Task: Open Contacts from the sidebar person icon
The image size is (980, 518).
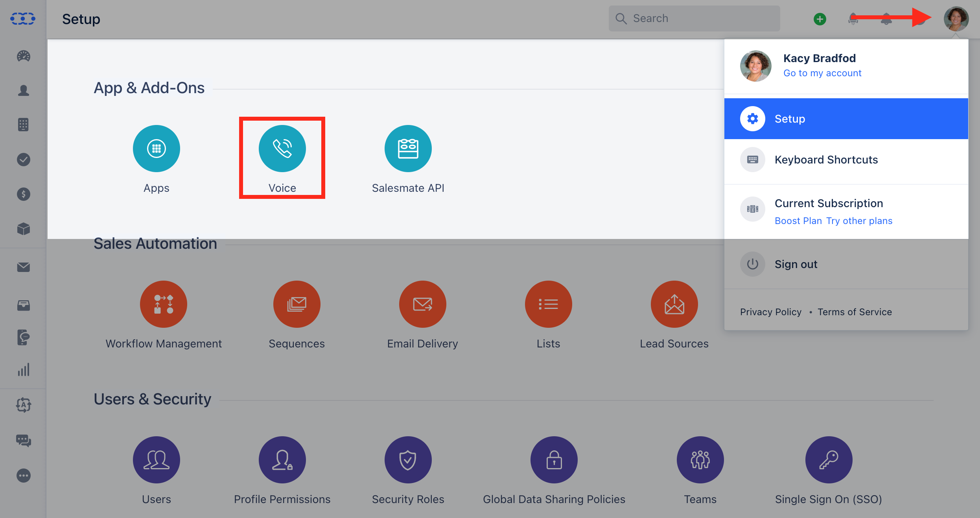Action: pos(24,90)
